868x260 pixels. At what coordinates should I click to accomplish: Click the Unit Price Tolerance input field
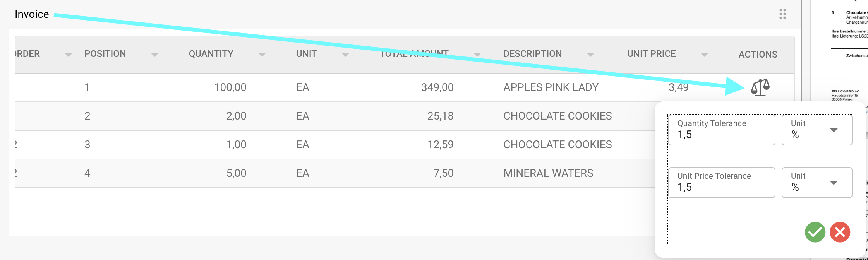click(x=722, y=186)
